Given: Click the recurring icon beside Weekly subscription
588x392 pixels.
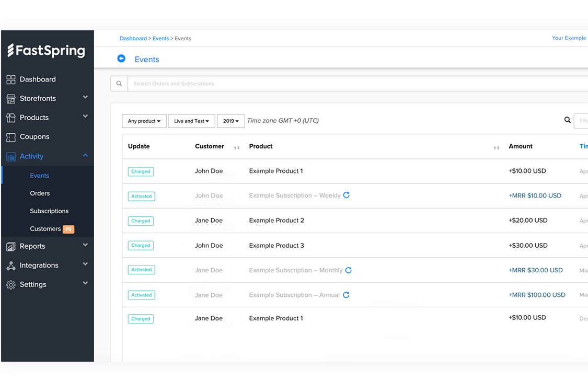Looking at the screenshot, I should [347, 195].
